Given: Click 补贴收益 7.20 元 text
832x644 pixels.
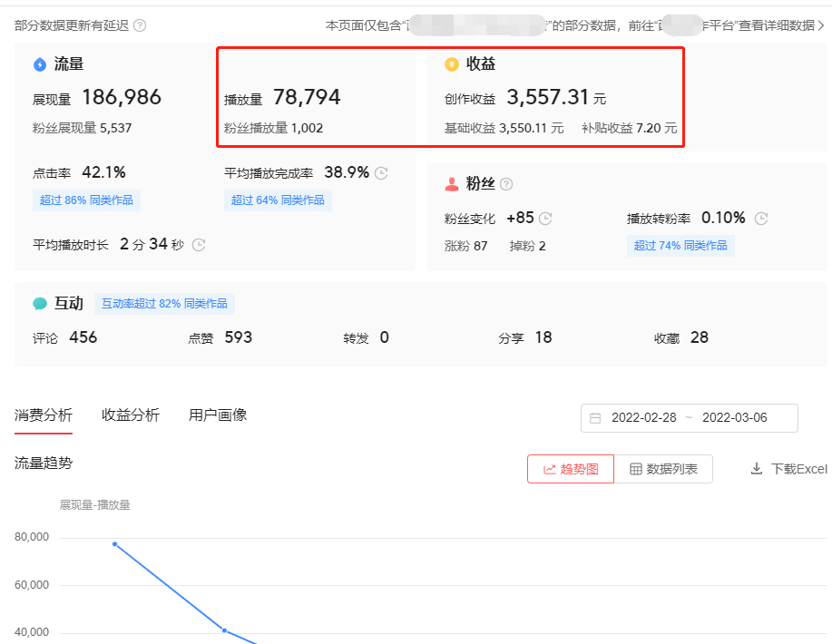Looking at the screenshot, I should 630,128.
